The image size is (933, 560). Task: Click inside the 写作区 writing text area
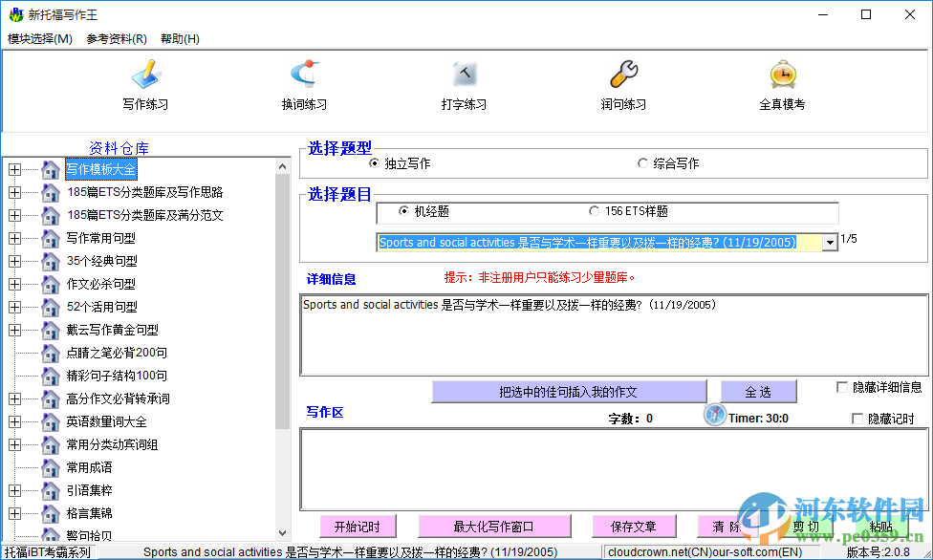click(x=612, y=468)
